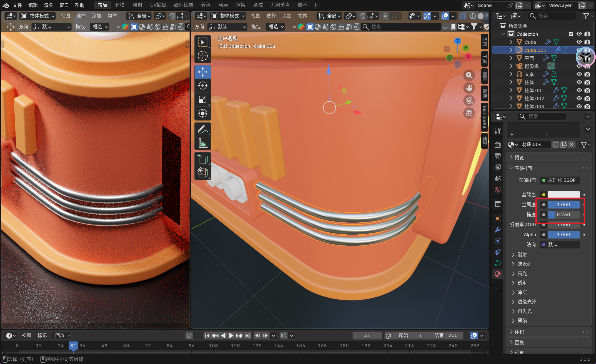Screen dimensions: 596x364
Task: Switch to the 建模 workspace tab
Action: (120, 5)
